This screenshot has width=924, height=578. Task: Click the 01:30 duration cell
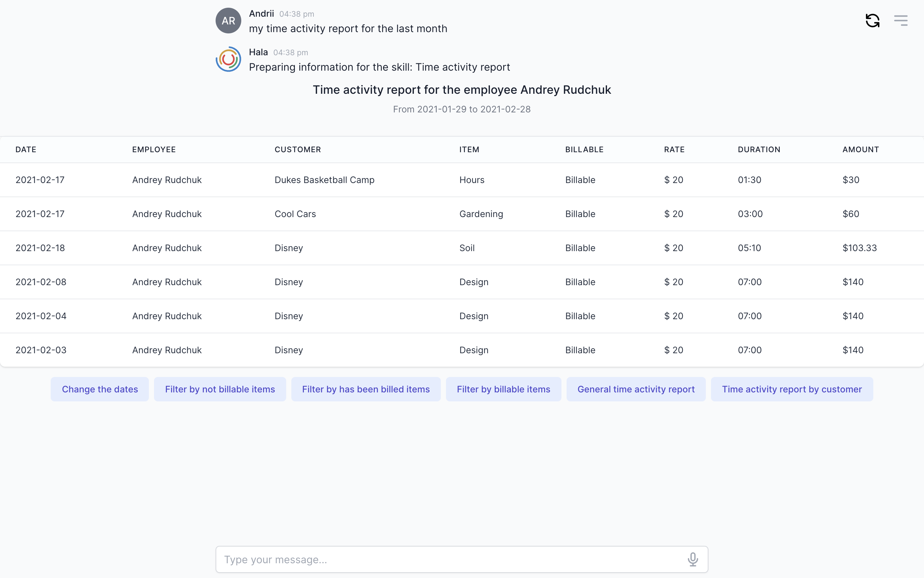[749, 180]
